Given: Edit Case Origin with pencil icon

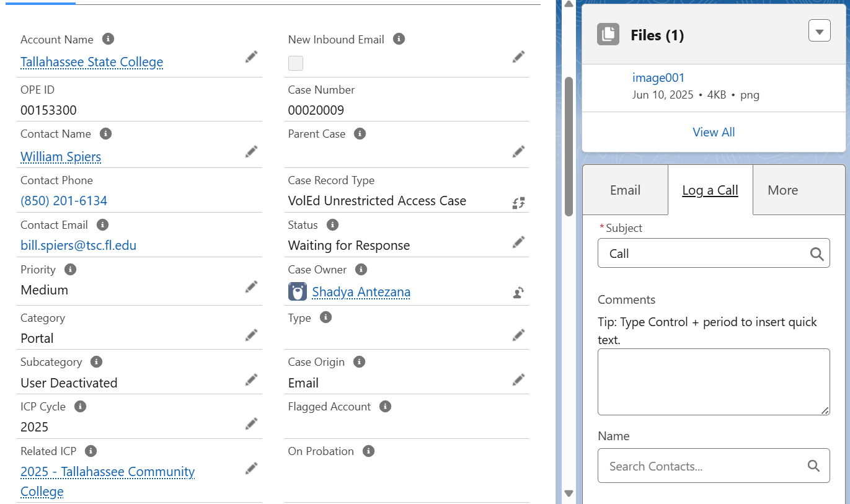Looking at the screenshot, I should [x=519, y=379].
